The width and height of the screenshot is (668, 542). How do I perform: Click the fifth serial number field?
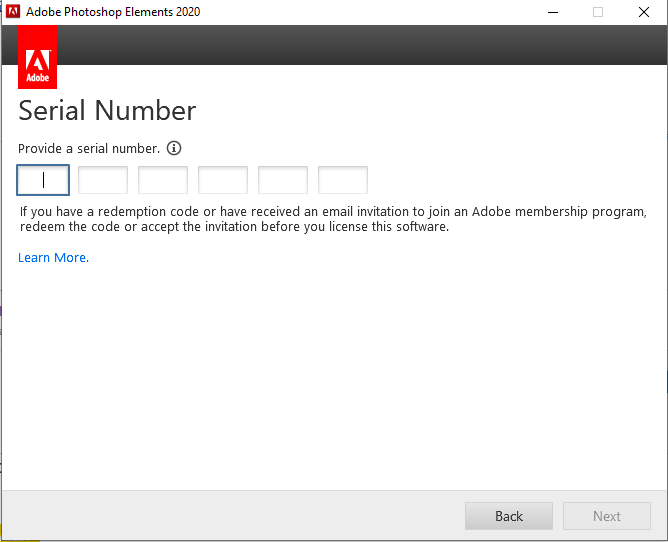(x=283, y=180)
